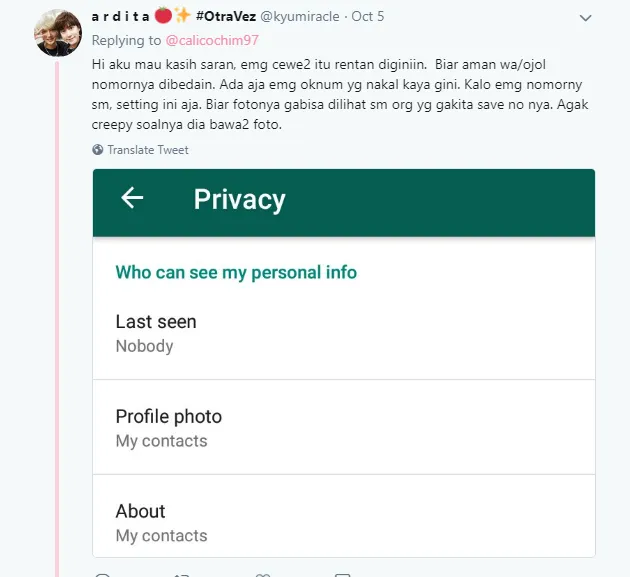This screenshot has height=577, width=630.
Task: Click the Translate Tweet link
Action: point(148,150)
